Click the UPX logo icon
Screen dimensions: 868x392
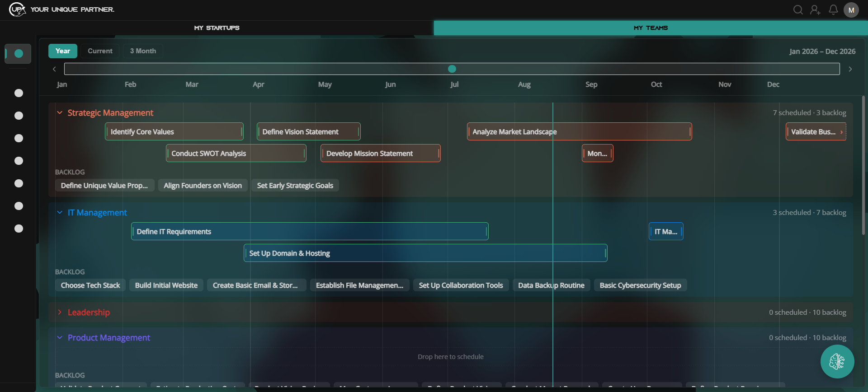coord(17,9)
